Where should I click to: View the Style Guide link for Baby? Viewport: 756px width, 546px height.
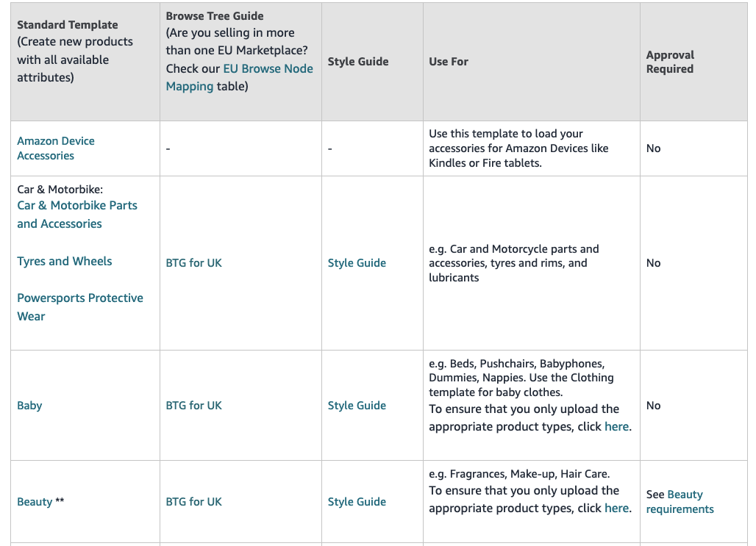coord(357,406)
